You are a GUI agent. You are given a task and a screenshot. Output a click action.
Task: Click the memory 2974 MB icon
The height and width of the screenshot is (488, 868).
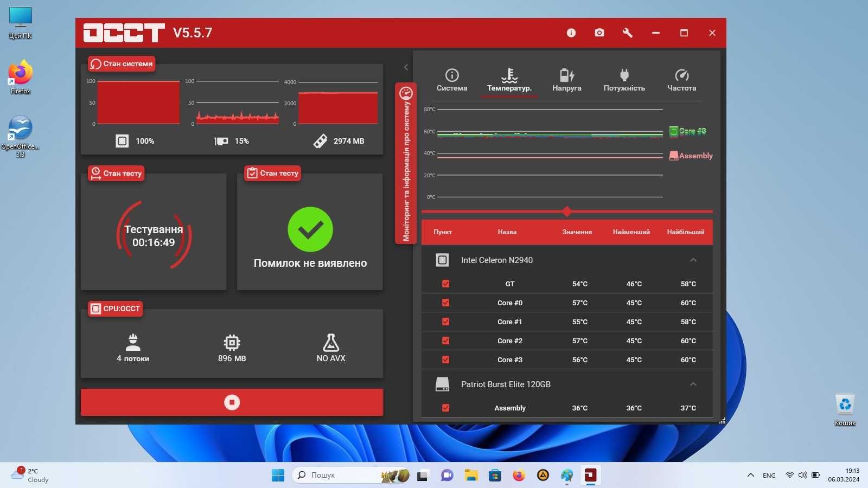(x=320, y=141)
